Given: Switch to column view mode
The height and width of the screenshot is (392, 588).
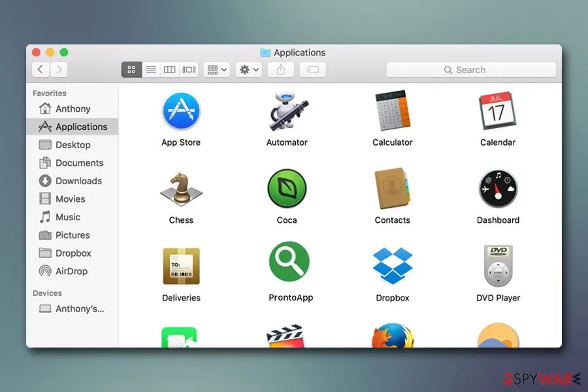Looking at the screenshot, I should 169,70.
